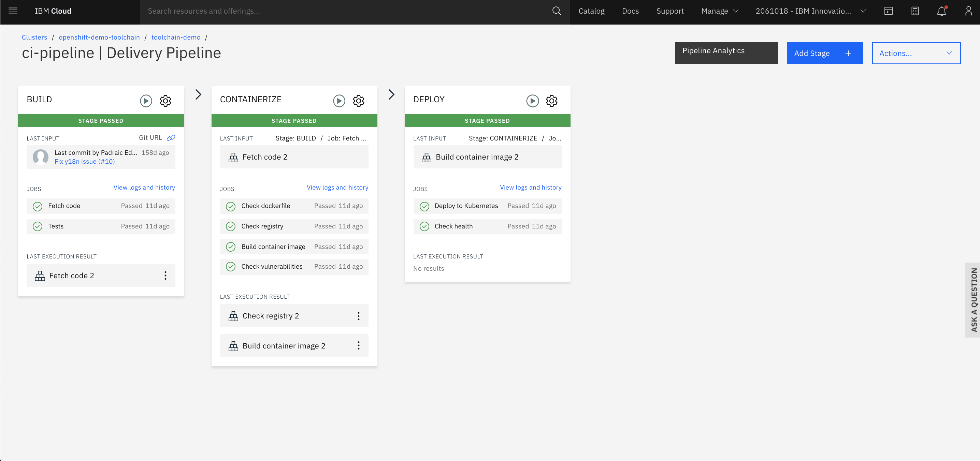Open the notifications bell
This screenshot has width=980, height=461.
pyautogui.click(x=941, y=11)
